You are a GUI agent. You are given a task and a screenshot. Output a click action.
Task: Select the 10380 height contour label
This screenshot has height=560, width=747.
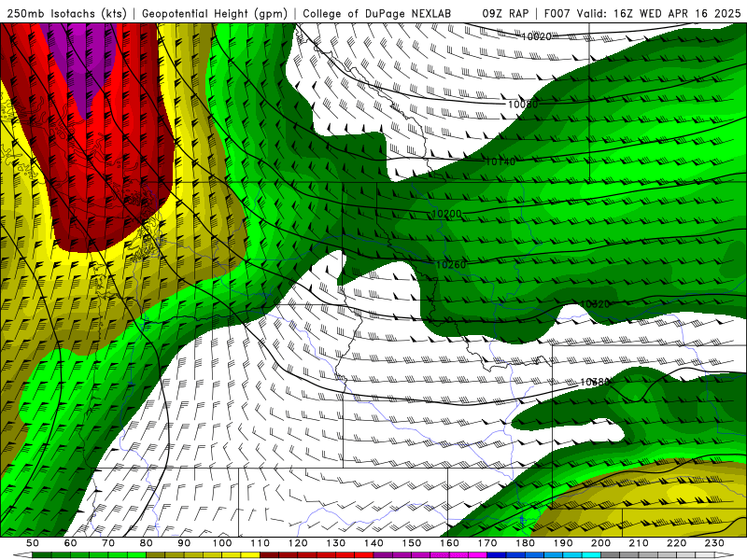pyautogui.click(x=595, y=383)
